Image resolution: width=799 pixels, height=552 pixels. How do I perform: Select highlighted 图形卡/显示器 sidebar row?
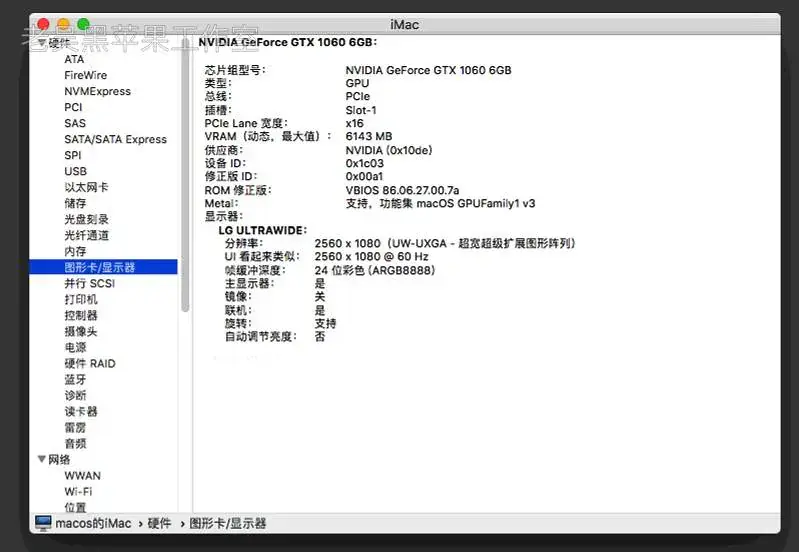click(103, 267)
